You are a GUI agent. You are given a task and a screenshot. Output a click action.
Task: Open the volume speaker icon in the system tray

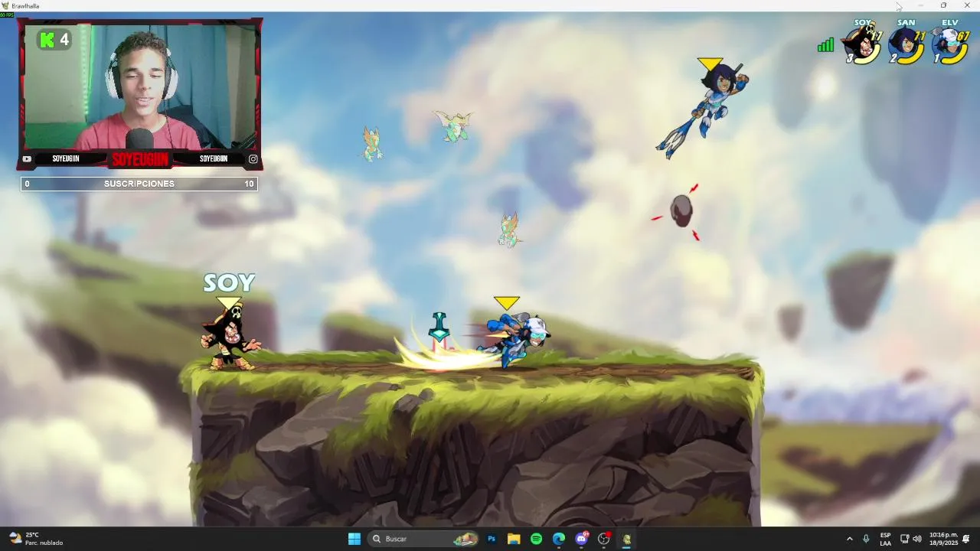[916, 539]
